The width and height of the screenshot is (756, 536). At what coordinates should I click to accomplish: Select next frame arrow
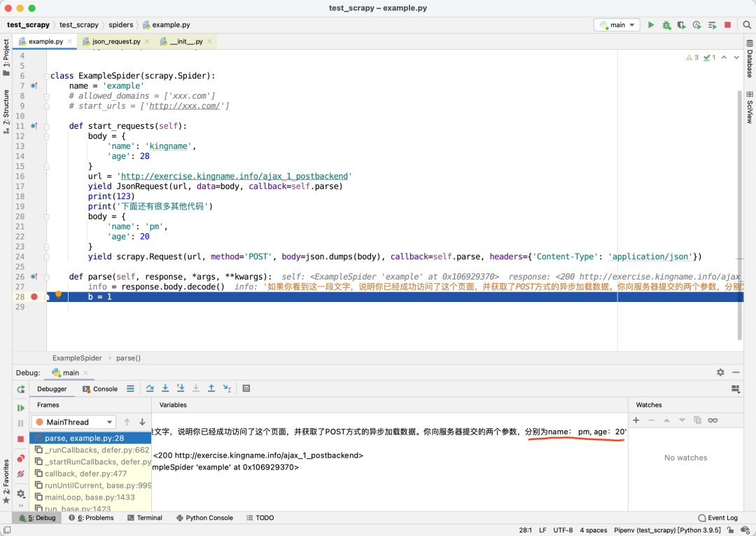click(142, 422)
